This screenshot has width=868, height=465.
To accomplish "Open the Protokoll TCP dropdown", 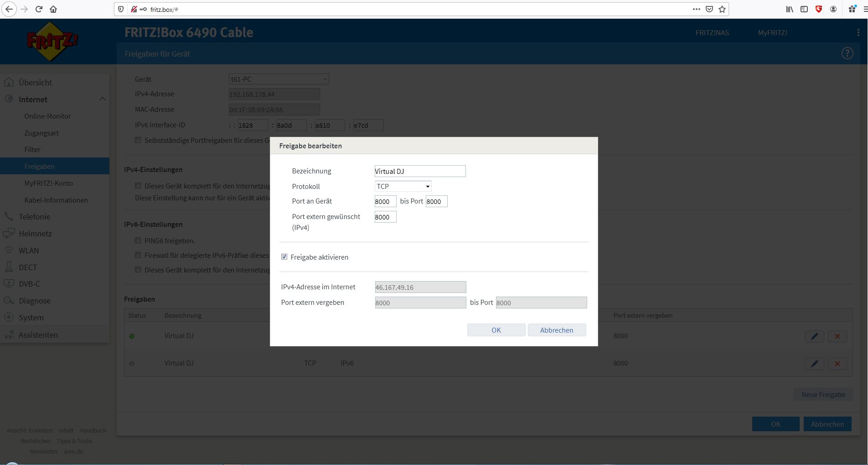I will click(x=403, y=186).
